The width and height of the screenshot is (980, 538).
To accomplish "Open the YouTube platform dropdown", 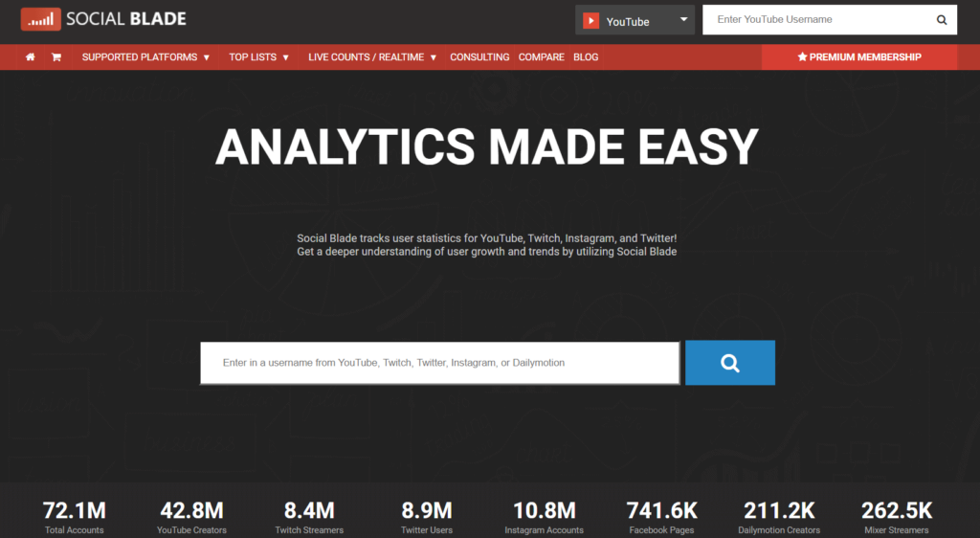I will [635, 21].
